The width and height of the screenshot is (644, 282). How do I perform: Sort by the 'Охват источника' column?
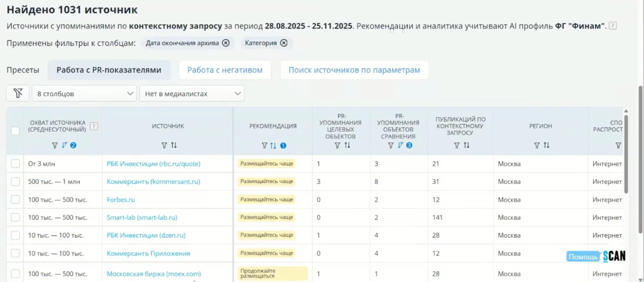pos(64,145)
